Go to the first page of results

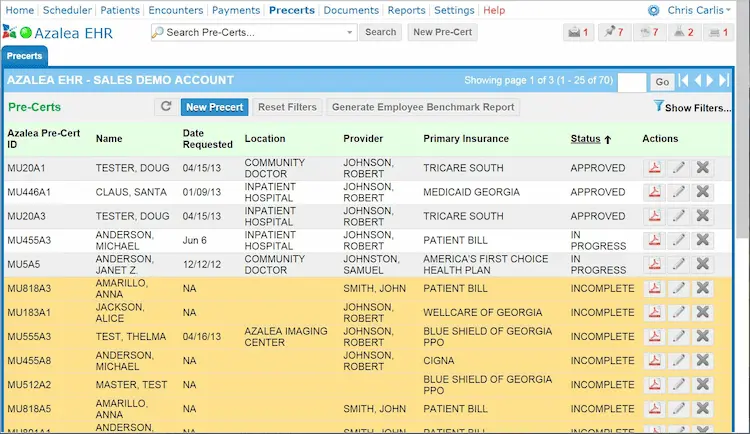pos(684,80)
